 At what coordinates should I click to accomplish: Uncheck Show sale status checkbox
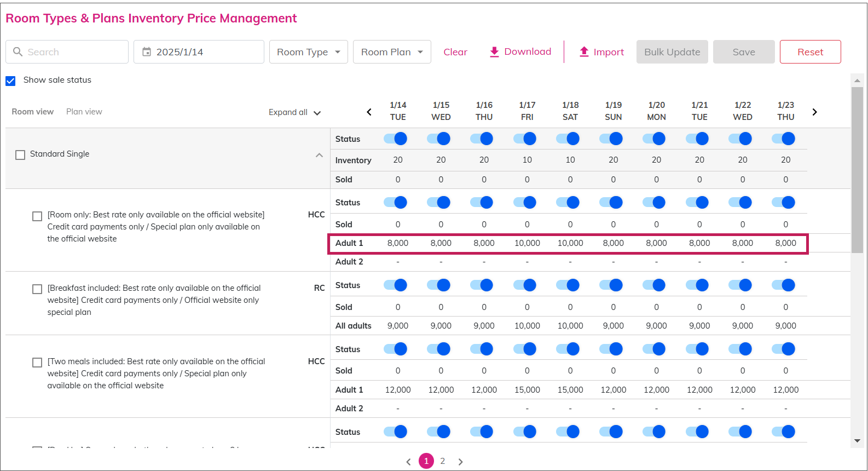10,81
